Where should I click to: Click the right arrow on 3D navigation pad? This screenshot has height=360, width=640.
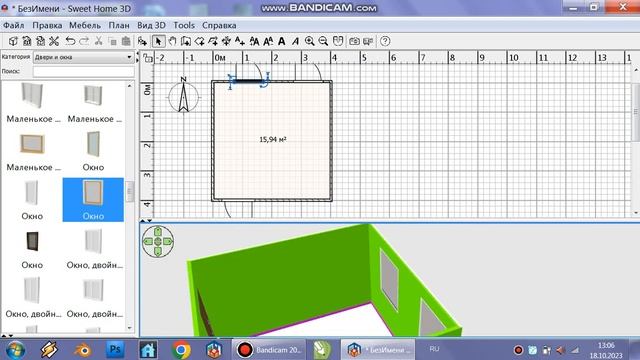point(168,242)
